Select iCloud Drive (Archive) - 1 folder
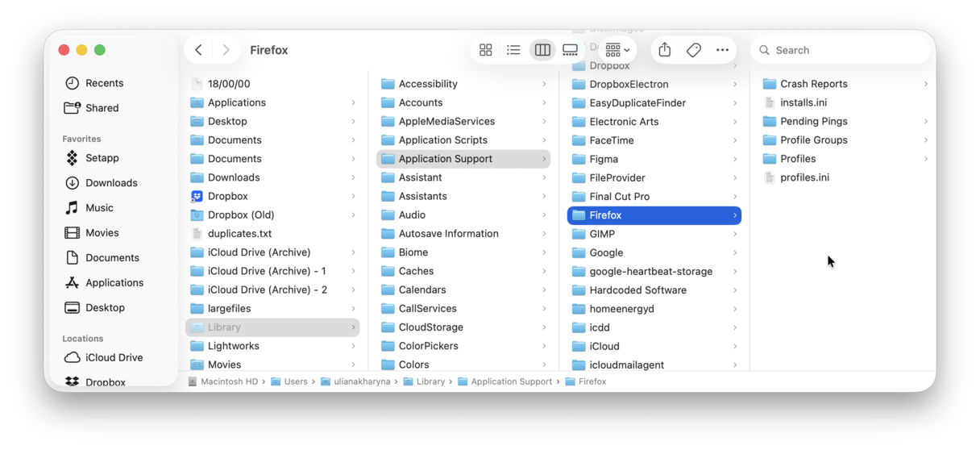 pyautogui.click(x=272, y=271)
